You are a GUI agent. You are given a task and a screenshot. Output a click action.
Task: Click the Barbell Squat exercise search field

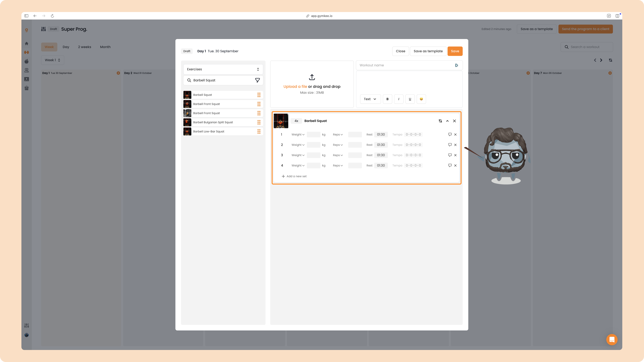coord(223,80)
